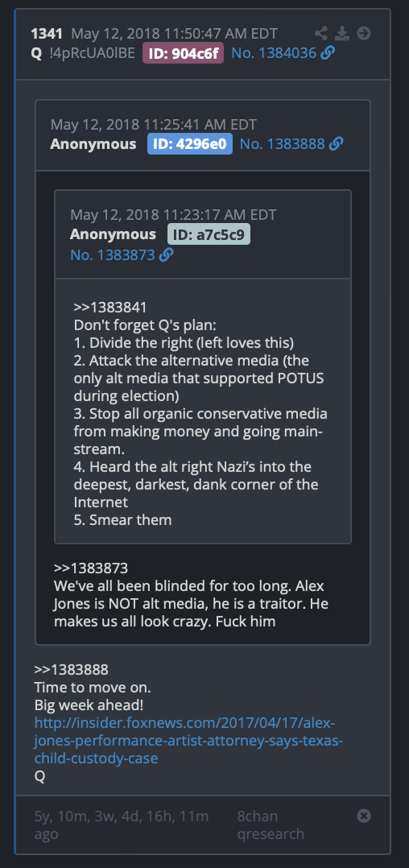Click the chain link icon beside No. 1383873
409x868 pixels.
[x=166, y=254]
